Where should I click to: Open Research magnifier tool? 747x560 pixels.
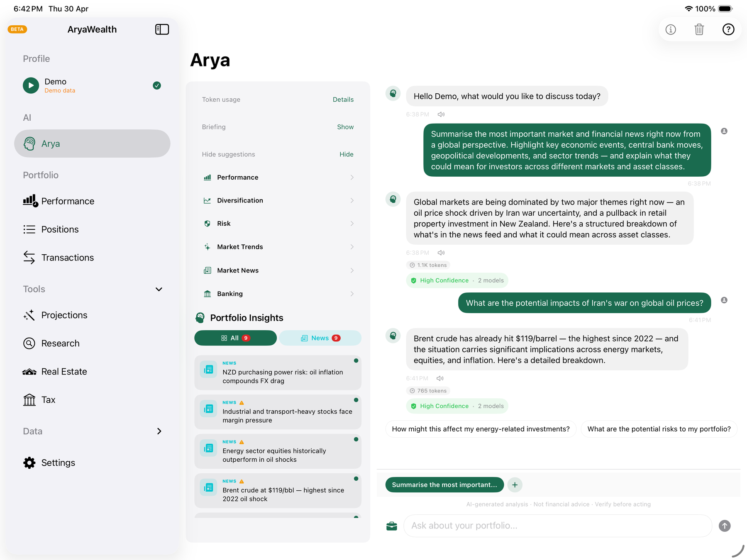pos(92,343)
